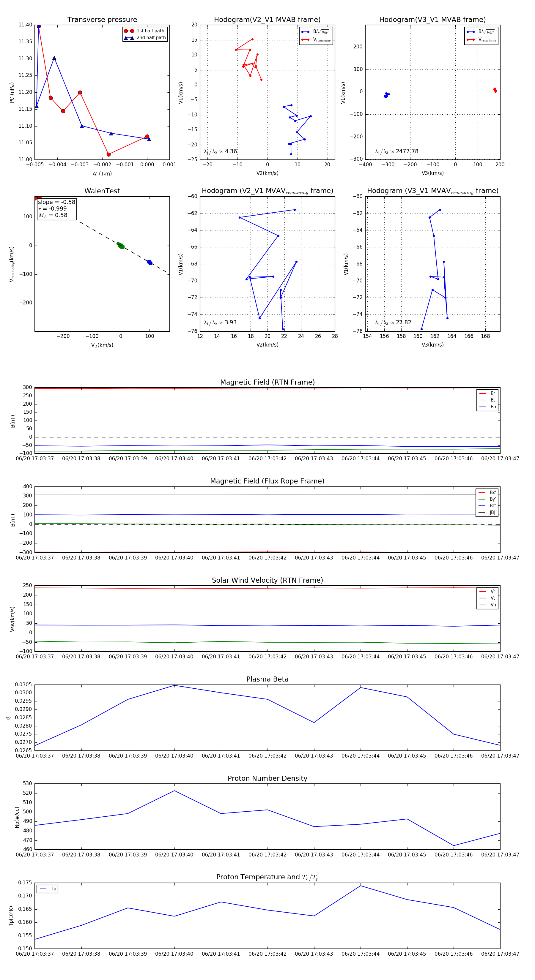Viewport: 535px width, 980px height.
Task: Click the "Proton Temperature and Te/Tp" title
Action: tap(267, 877)
